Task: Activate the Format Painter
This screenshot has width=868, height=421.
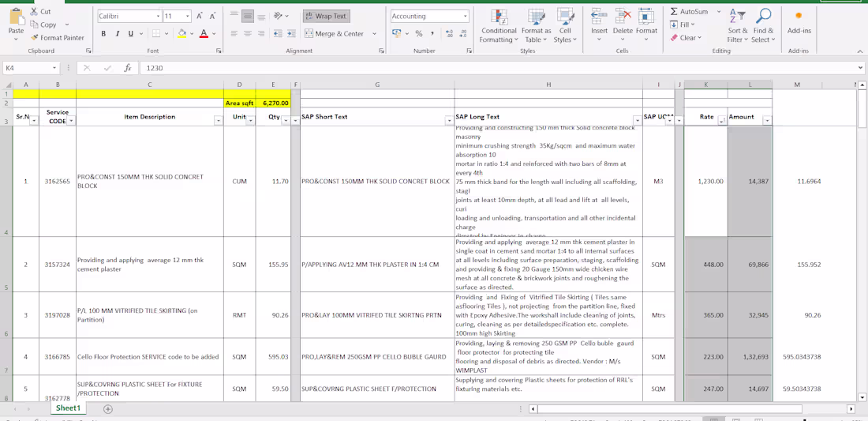Action: tap(57, 38)
